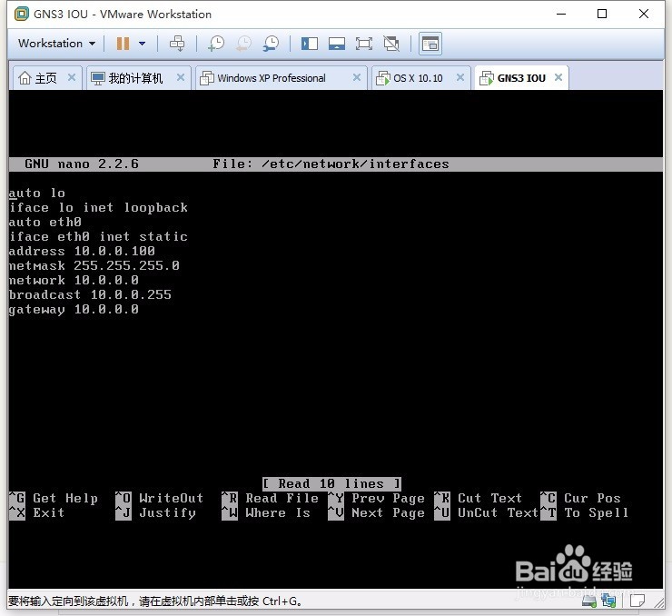The width and height of the screenshot is (672, 616).
Task: Open the snapshot manager
Action: click(271, 44)
